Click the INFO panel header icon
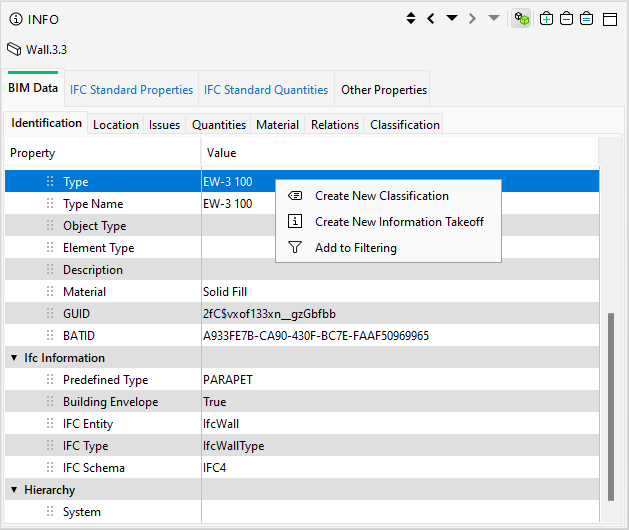This screenshot has height=530, width=629. click(x=16, y=19)
